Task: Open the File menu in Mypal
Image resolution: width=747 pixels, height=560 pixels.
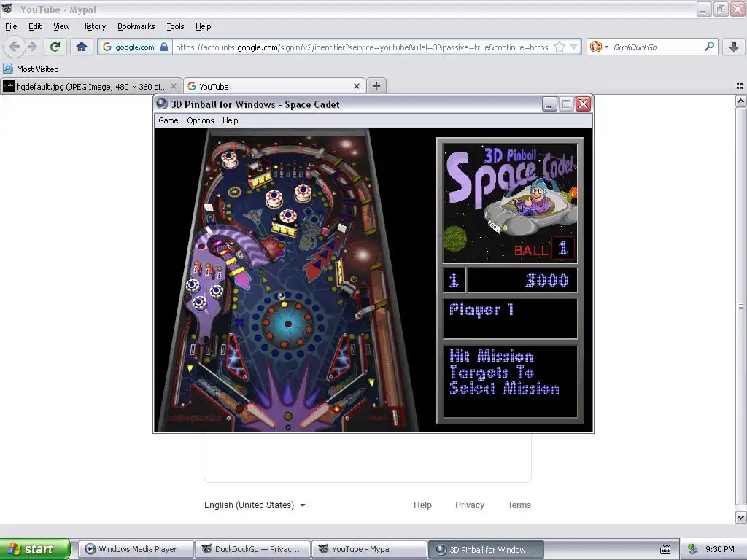Action: 11,26
